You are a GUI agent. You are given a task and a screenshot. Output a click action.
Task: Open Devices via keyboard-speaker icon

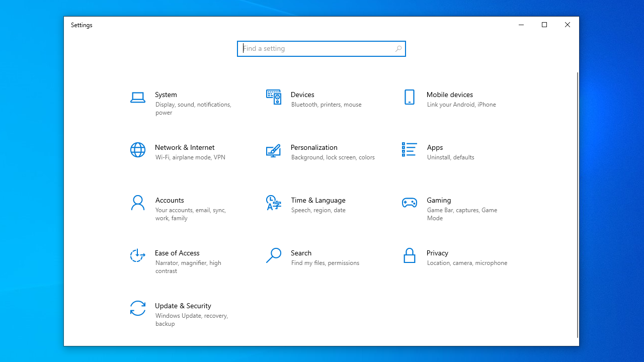(273, 97)
